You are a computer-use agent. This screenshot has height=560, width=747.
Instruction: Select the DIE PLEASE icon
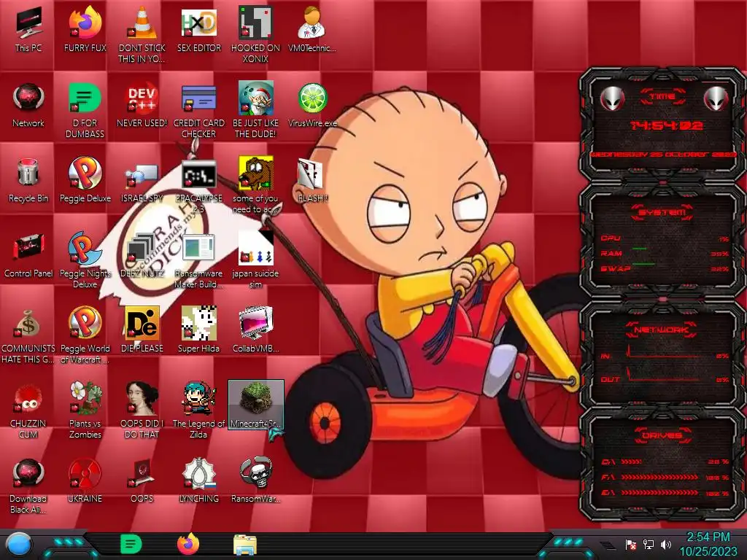coord(142,330)
